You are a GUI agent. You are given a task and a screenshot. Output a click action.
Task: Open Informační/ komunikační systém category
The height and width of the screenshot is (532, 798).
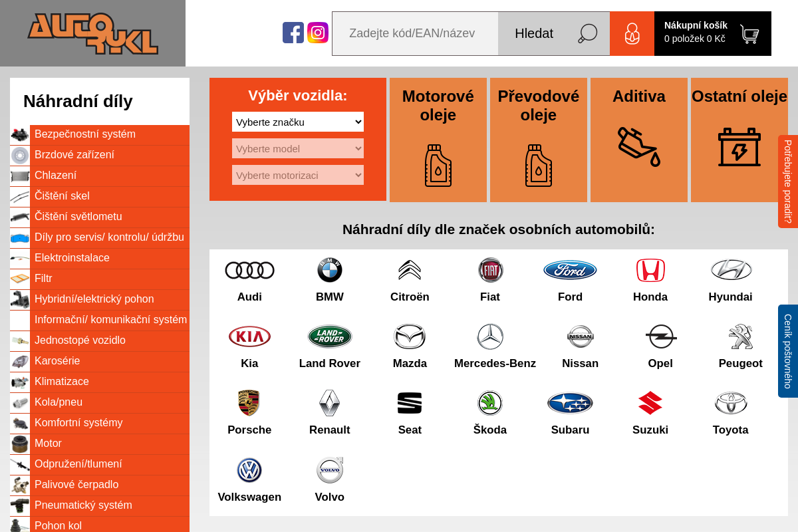coord(100,321)
